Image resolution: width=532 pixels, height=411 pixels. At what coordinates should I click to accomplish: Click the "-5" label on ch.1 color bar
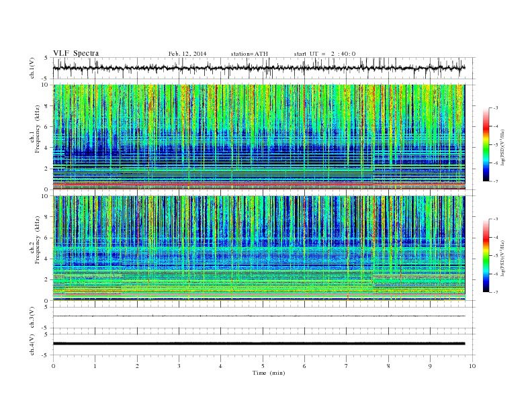click(495, 144)
